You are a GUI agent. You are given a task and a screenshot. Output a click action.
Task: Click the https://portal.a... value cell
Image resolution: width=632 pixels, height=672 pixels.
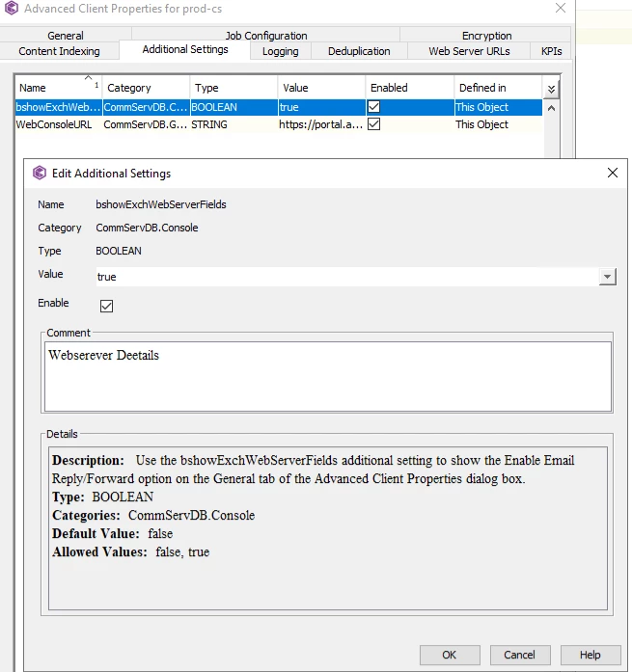320,124
